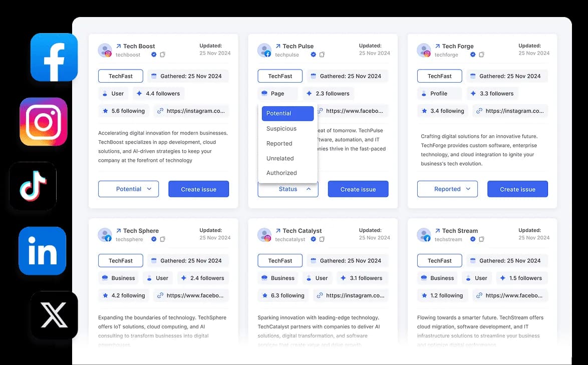Click the TechFast tag on Tech Catalyst card

coord(280,261)
